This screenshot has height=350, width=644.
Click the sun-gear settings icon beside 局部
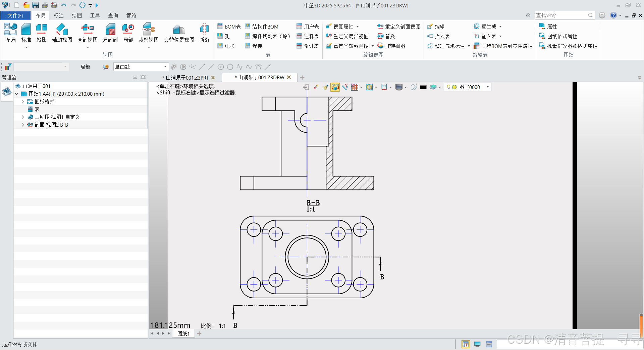pos(106,67)
